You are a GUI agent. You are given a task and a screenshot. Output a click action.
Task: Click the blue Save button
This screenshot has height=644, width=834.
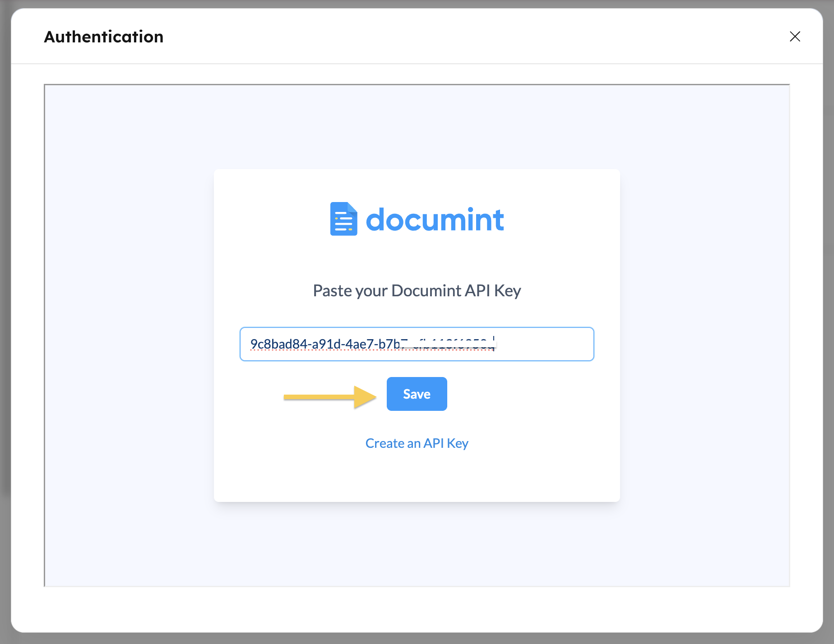click(x=417, y=394)
